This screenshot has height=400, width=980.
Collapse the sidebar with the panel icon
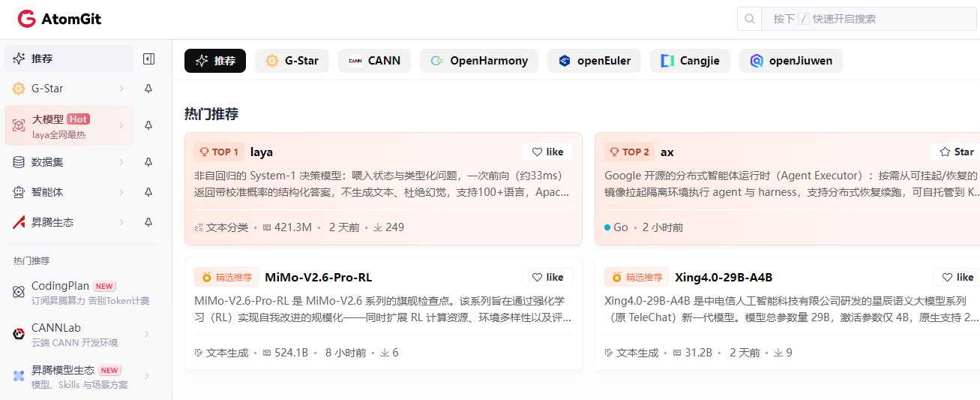[148, 59]
